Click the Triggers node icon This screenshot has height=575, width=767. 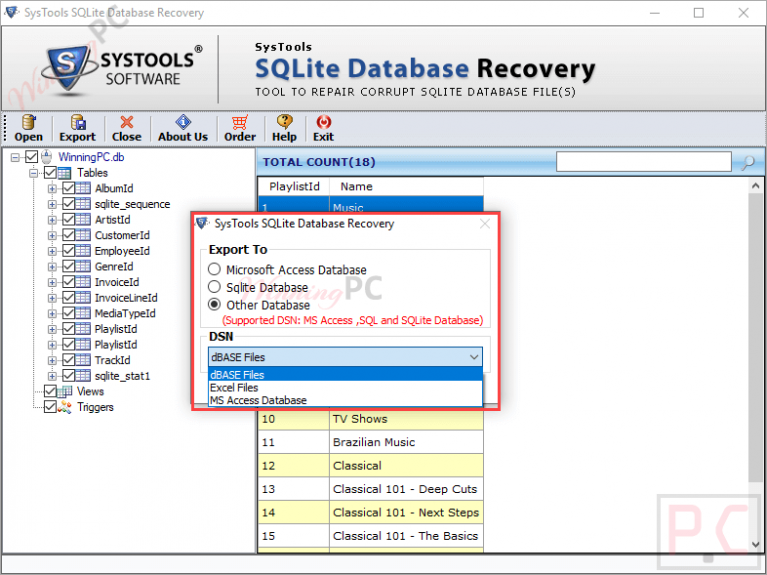click(x=65, y=407)
